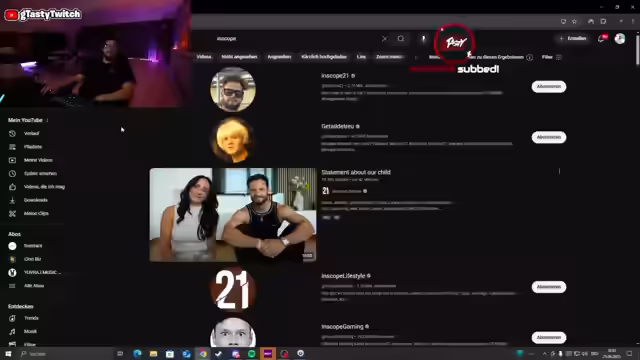The height and width of the screenshot is (360, 640).
Task: Open the Windows Start menu
Action: (x=8, y=353)
